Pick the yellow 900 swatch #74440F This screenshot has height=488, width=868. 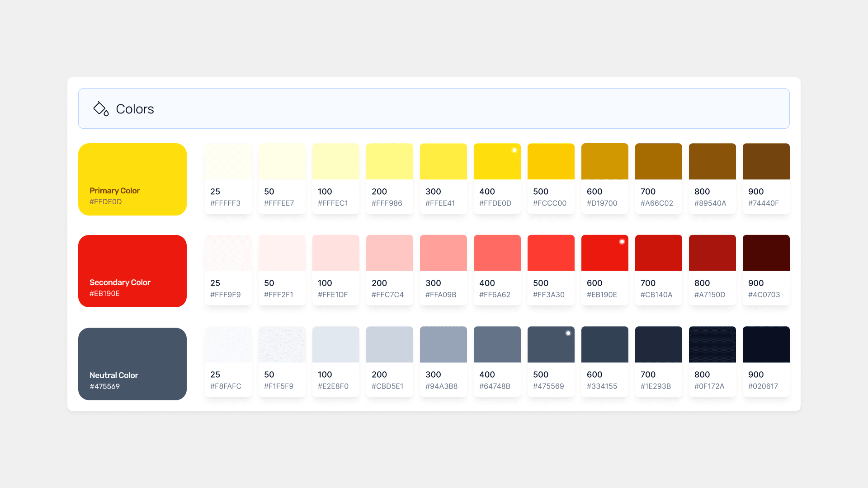766,162
